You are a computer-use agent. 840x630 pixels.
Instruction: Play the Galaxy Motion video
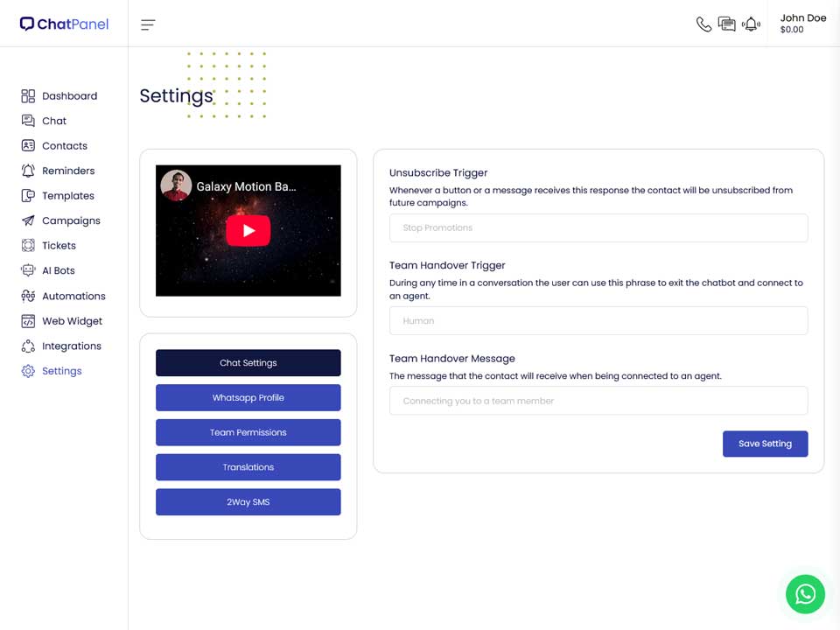tap(248, 230)
